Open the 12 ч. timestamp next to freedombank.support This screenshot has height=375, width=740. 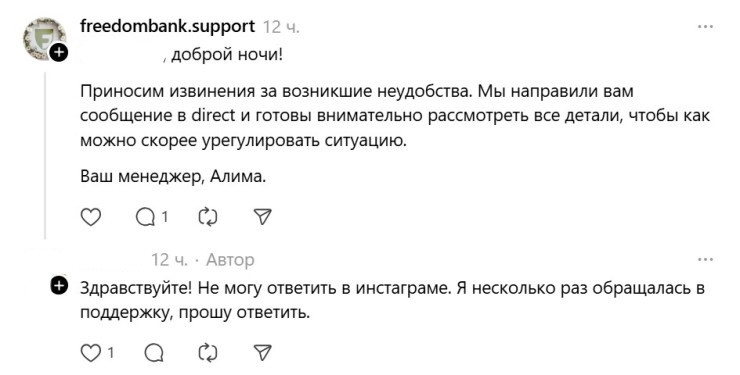click(281, 27)
